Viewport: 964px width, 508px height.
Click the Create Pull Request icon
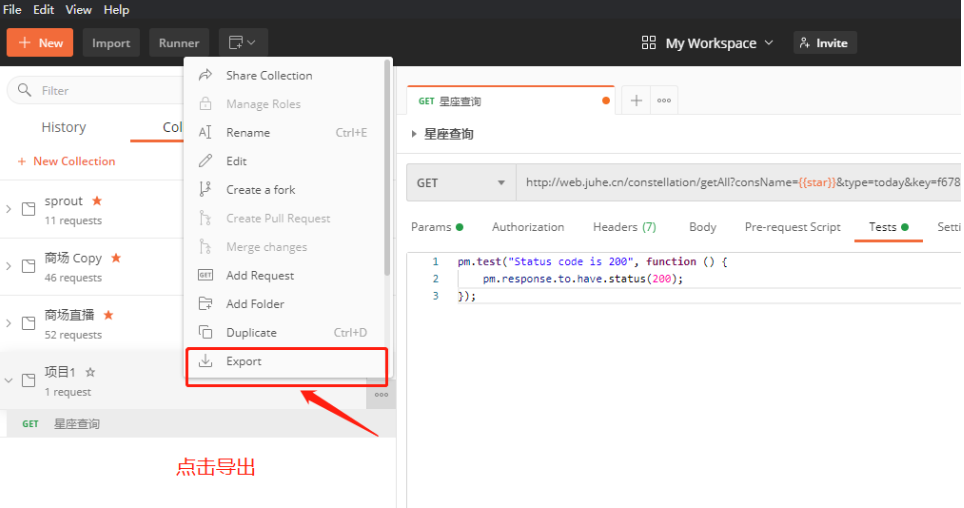205,218
